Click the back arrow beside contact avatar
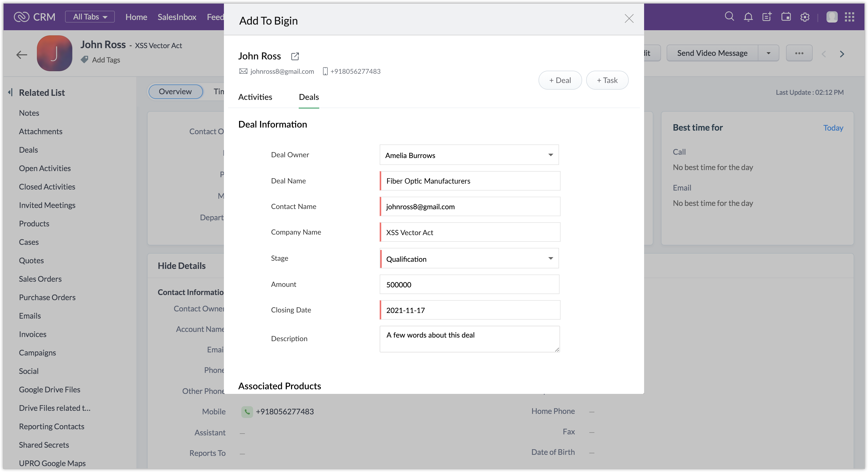This screenshot has height=472, width=868. pyautogui.click(x=22, y=55)
